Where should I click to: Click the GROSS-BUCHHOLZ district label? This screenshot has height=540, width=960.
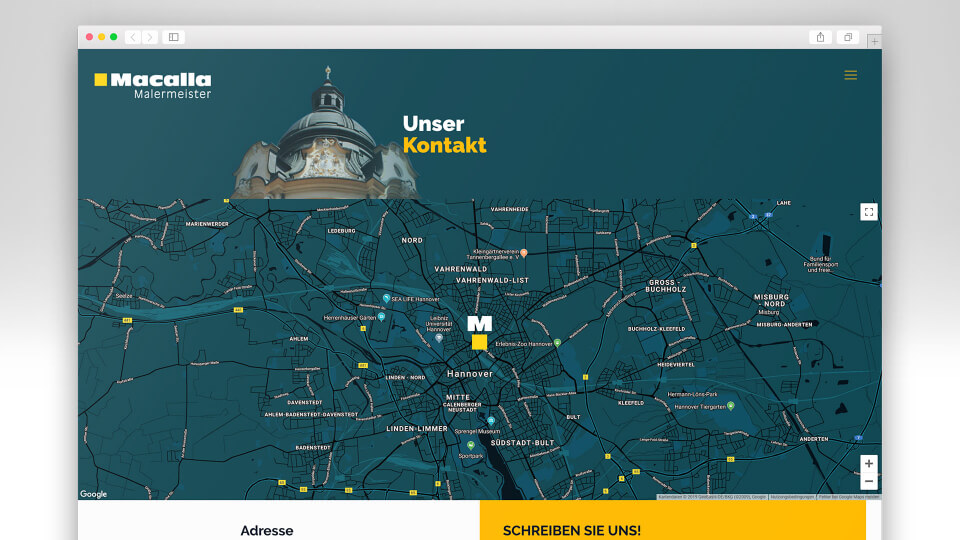[x=666, y=286]
